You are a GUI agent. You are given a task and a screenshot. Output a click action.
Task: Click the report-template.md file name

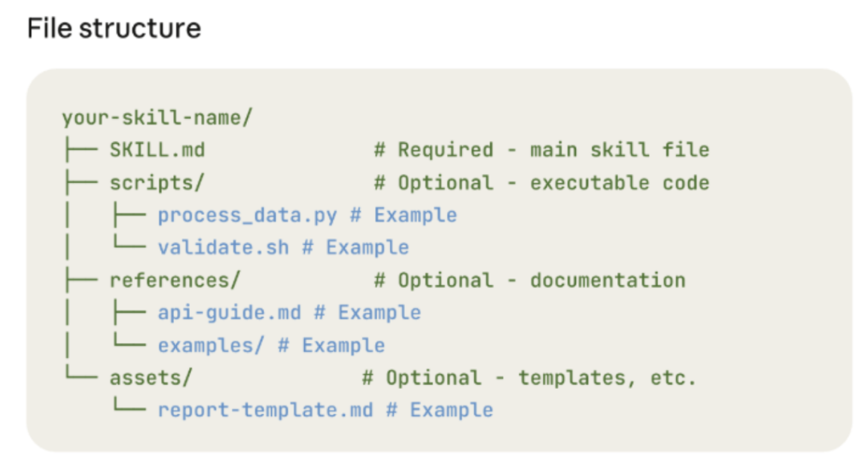pos(265,411)
